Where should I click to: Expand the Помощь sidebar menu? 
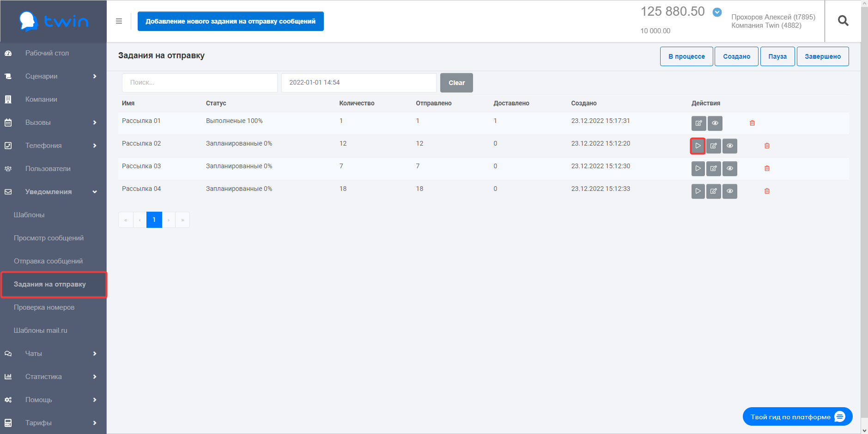coord(53,400)
